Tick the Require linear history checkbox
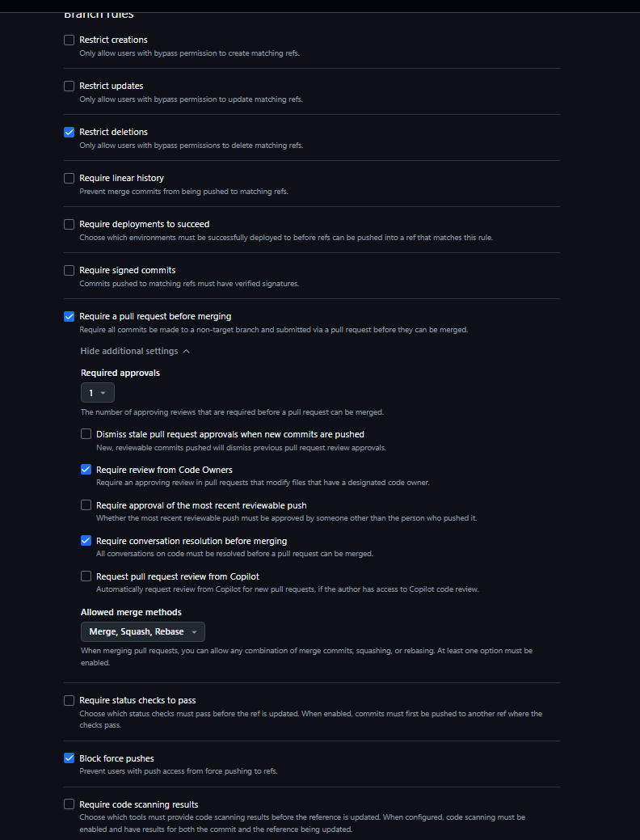640x840 pixels. 69,179
